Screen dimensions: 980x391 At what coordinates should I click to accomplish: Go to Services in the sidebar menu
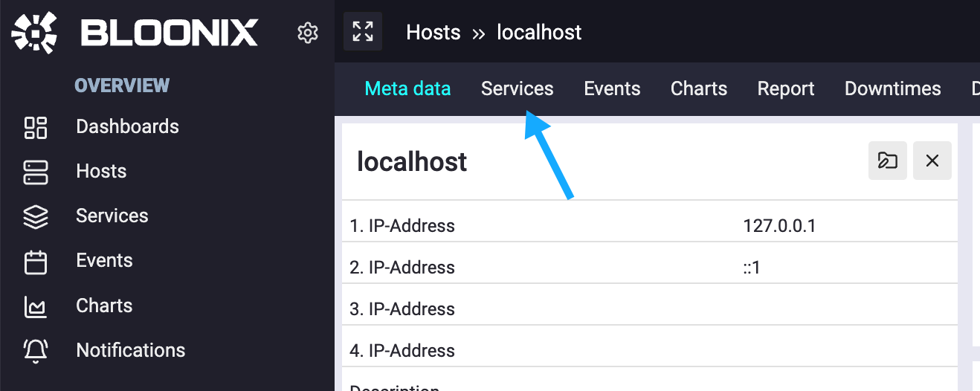[112, 216]
